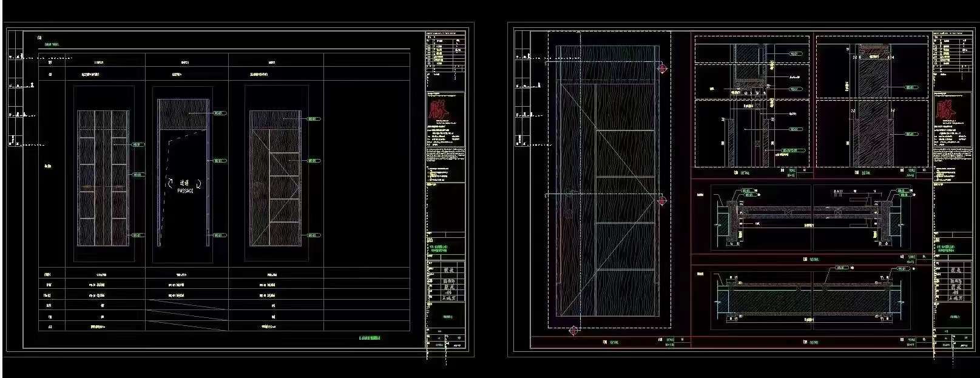Select the bottom red section marker below large door
This screenshot has width=980, height=378.
pos(573,330)
